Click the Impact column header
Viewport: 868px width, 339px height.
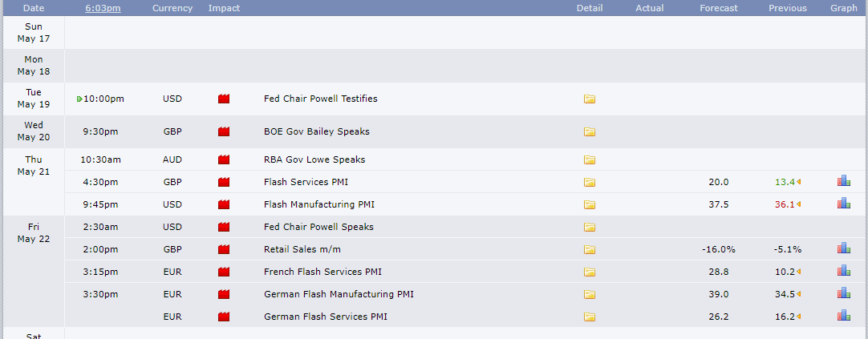[x=224, y=8]
